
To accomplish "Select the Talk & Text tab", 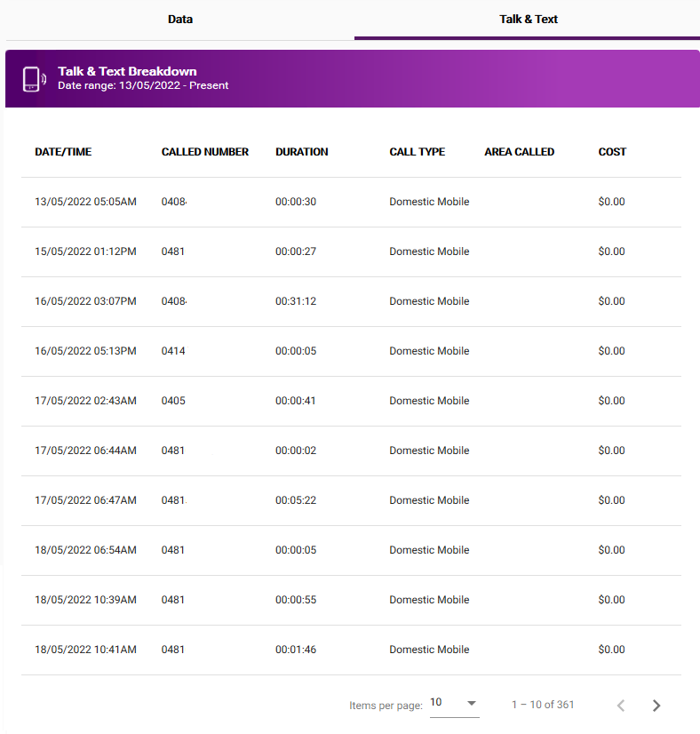I will (528, 19).
